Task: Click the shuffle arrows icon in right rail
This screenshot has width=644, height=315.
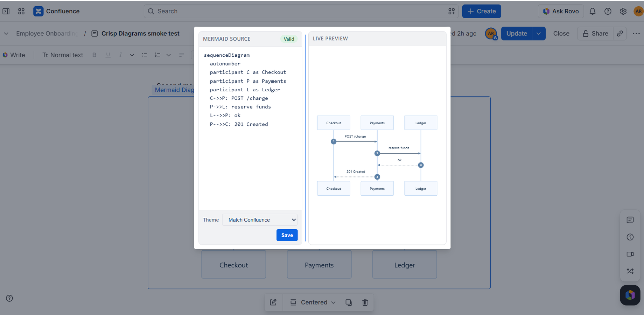Action: tap(630, 271)
